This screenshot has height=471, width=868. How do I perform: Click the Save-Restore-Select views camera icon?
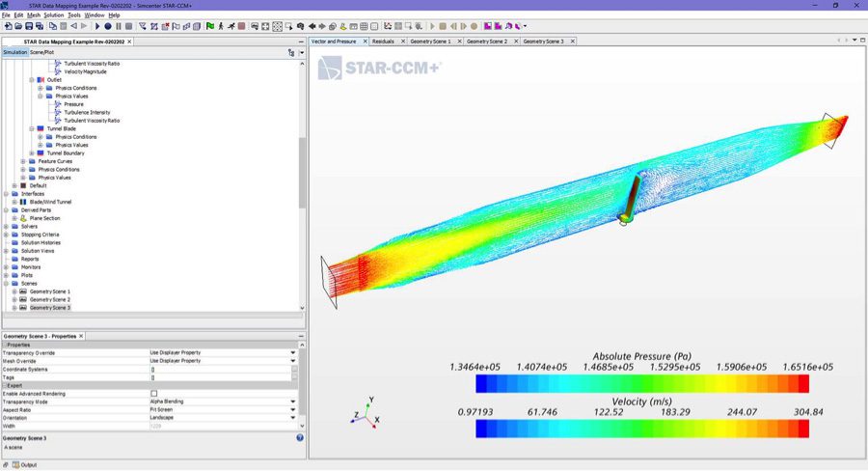(301, 26)
